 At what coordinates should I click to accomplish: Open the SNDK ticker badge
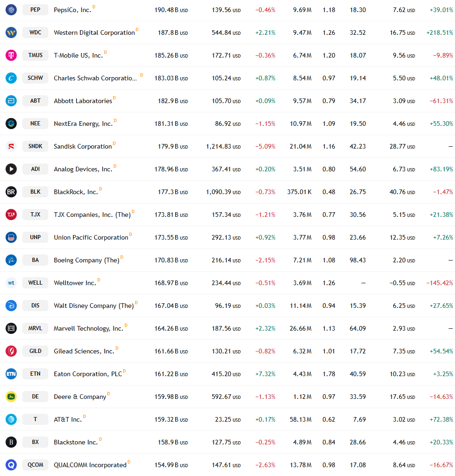tap(35, 146)
